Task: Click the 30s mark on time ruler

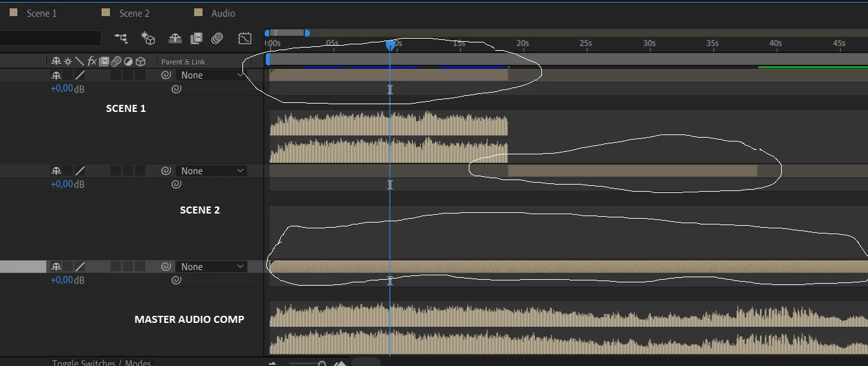Action: pos(649,44)
